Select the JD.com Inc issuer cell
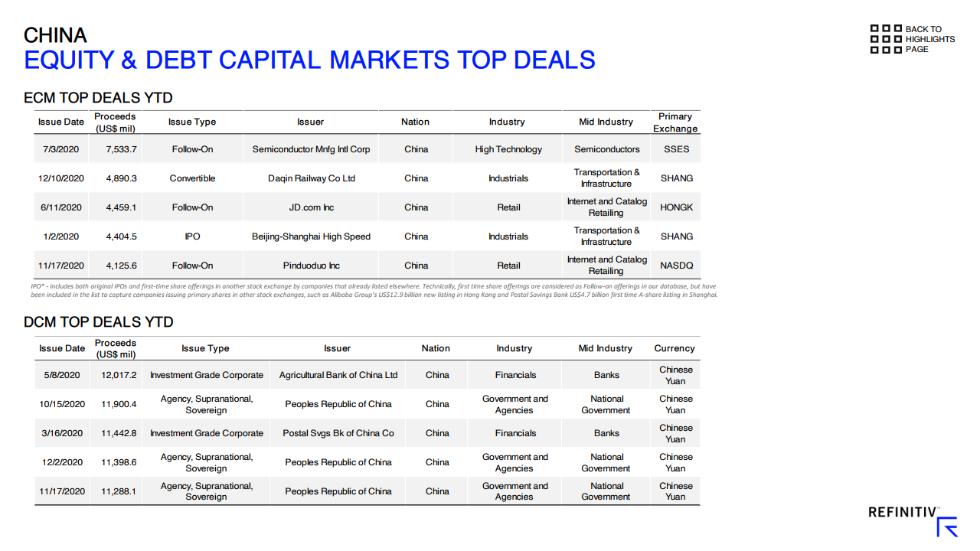The height and width of the screenshot is (551, 980). click(311, 207)
